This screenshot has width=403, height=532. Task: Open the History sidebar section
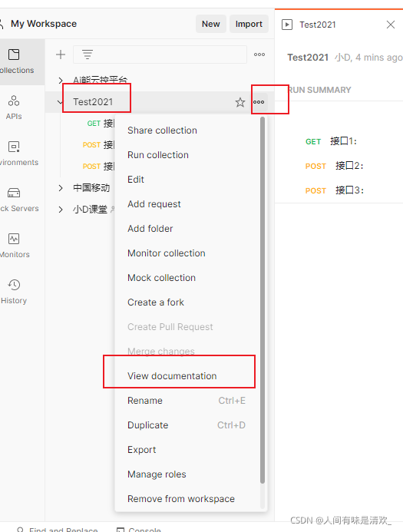14,292
